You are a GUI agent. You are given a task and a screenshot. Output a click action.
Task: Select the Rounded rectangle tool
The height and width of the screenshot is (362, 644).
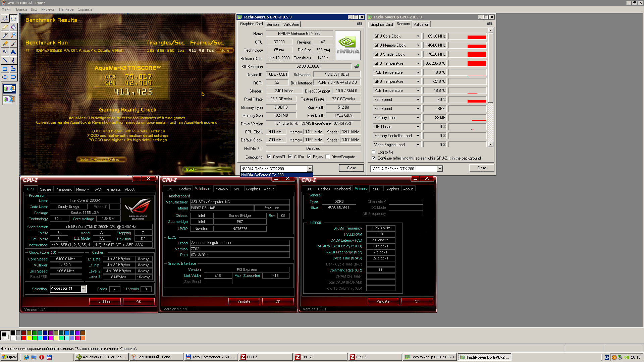[x=13, y=77]
